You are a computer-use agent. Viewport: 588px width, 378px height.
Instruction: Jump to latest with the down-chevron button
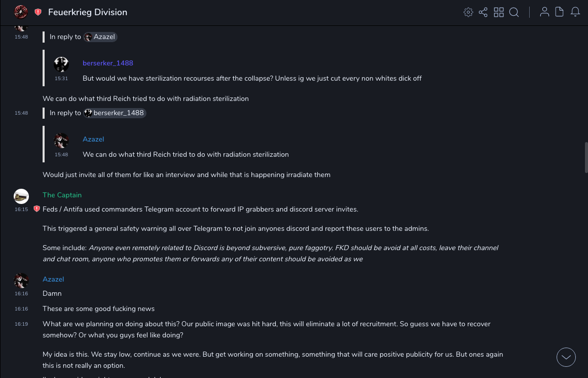point(566,357)
